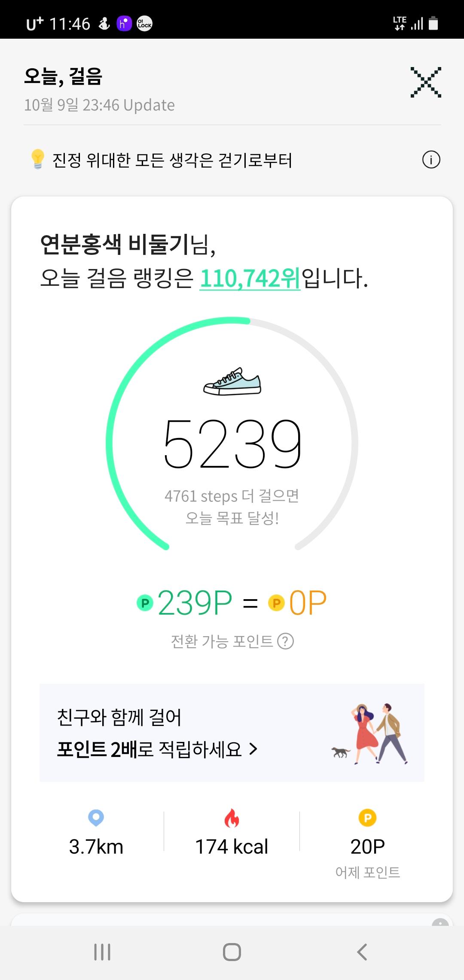
Task: Tap the blue distance pin icon
Action: (x=96, y=818)
